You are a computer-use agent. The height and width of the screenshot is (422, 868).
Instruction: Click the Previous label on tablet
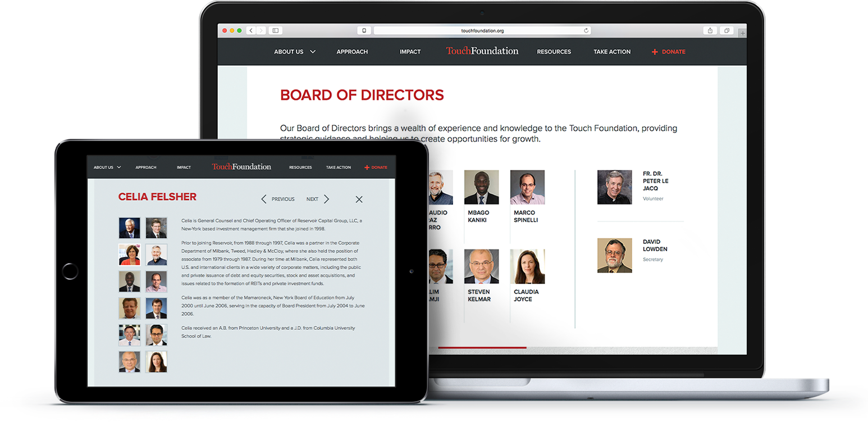(283, 199)
